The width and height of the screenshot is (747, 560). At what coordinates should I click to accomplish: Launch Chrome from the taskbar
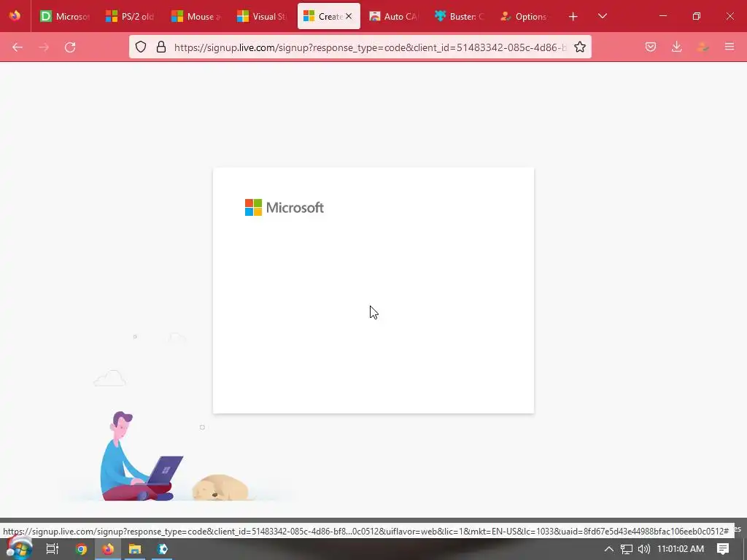click(81, 549)
